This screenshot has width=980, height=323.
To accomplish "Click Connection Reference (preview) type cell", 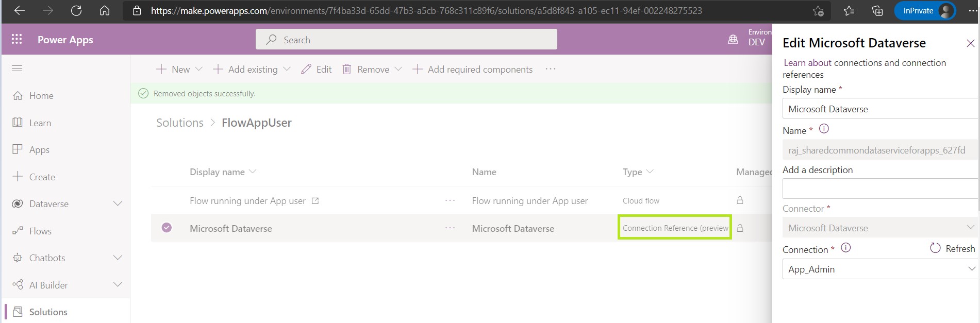I will point(675,228).
